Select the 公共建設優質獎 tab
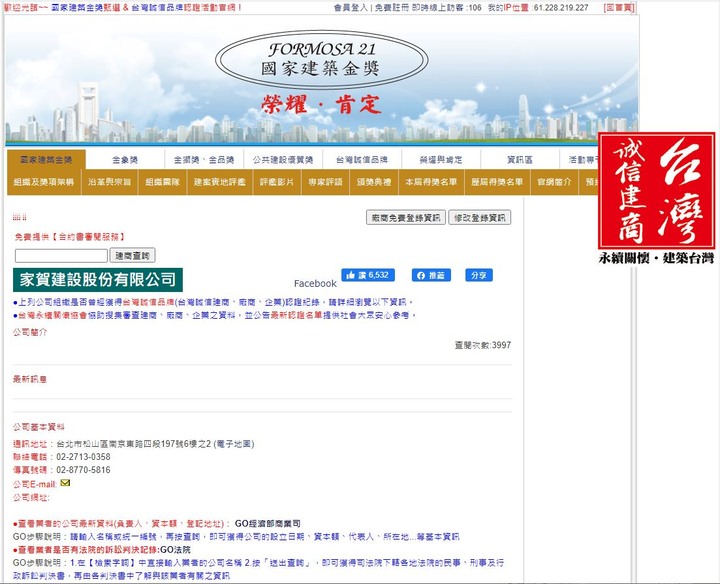720x584 pixels. 283,160
